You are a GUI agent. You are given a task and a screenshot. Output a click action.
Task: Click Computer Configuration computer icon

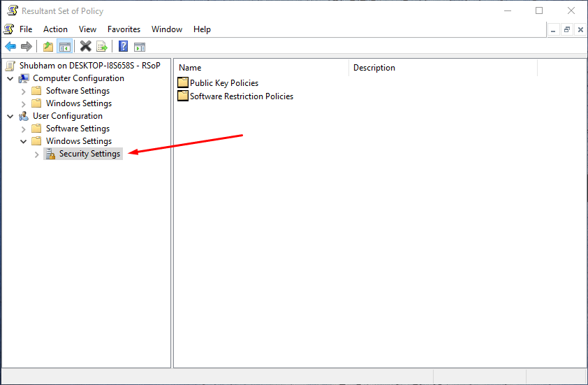(x=24, y=78)
